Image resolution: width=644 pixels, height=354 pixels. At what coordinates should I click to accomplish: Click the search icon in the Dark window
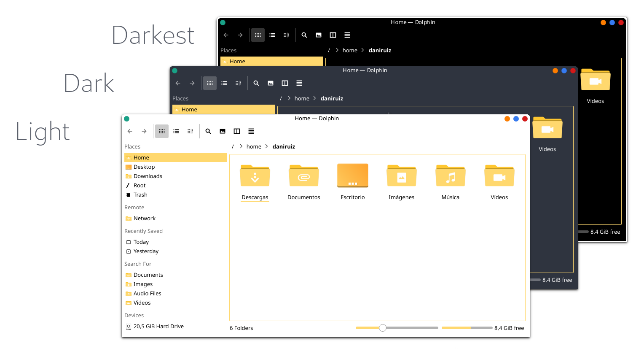[256, 83]
